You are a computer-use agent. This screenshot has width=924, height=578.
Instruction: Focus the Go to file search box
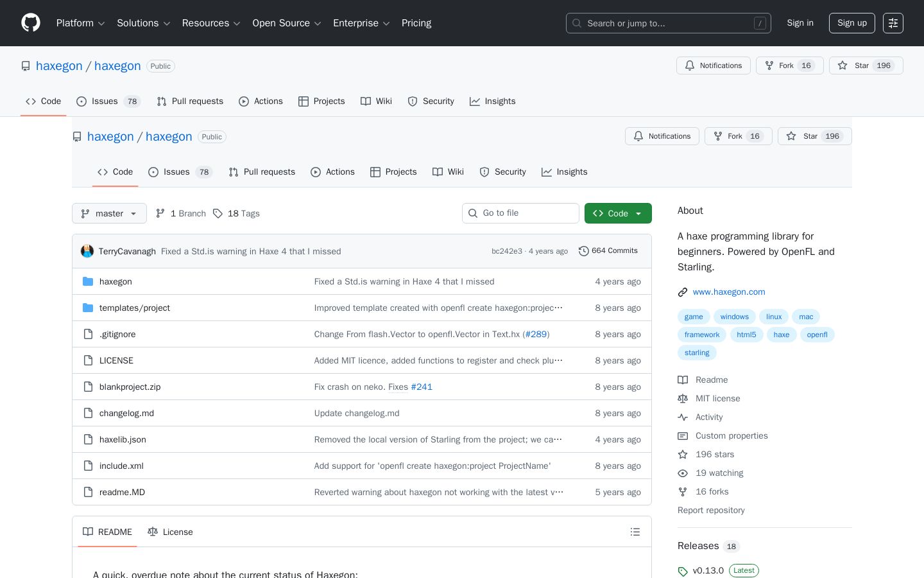click(520, 213)
